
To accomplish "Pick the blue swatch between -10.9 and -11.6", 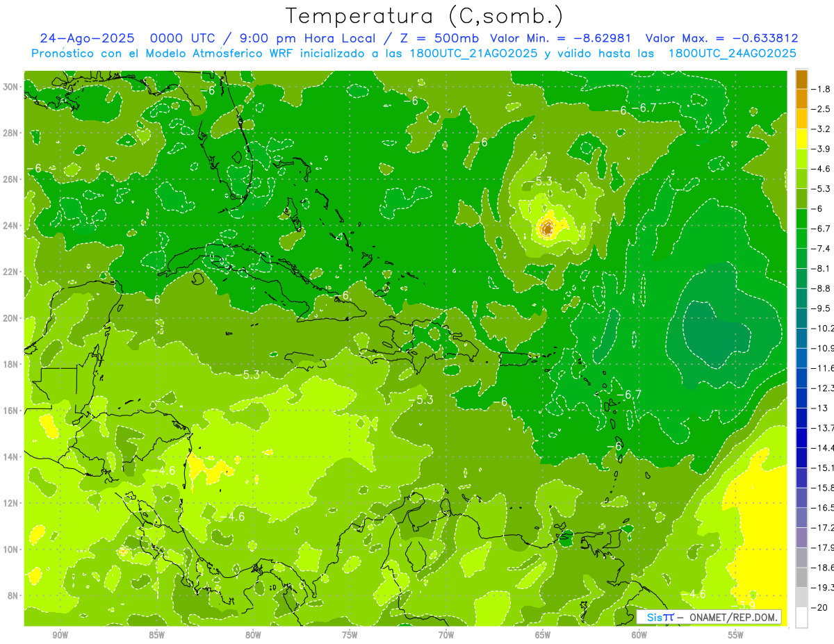I will 801,358.
